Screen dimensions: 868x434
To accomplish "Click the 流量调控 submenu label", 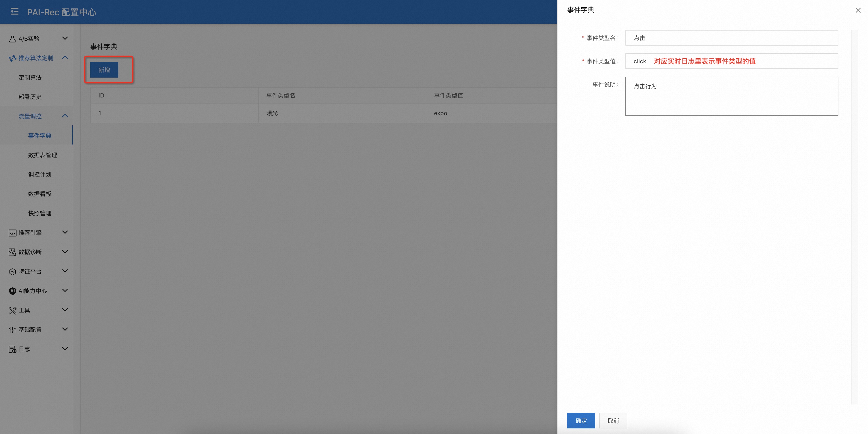I will click(x=30, y=116).
